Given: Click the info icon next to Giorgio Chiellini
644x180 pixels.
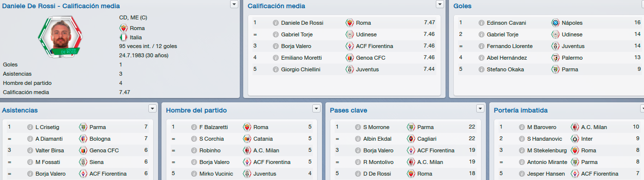Looking at the screenshot, I should [276, 69].
